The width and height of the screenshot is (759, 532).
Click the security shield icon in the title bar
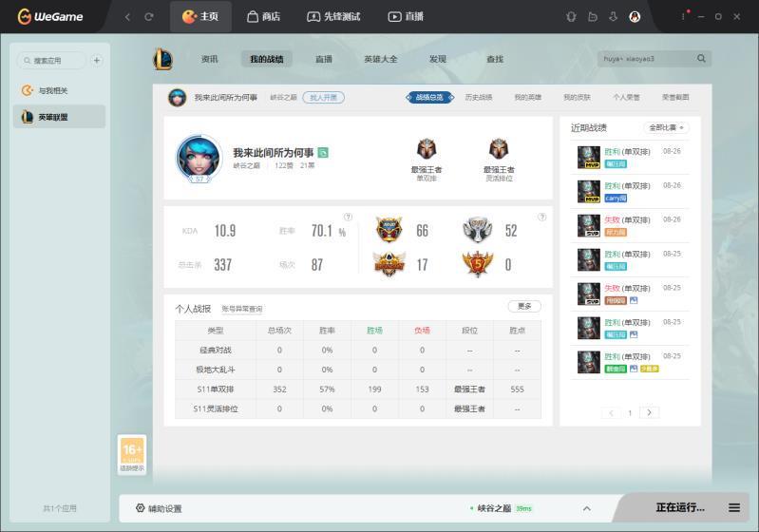coord(571,17)
